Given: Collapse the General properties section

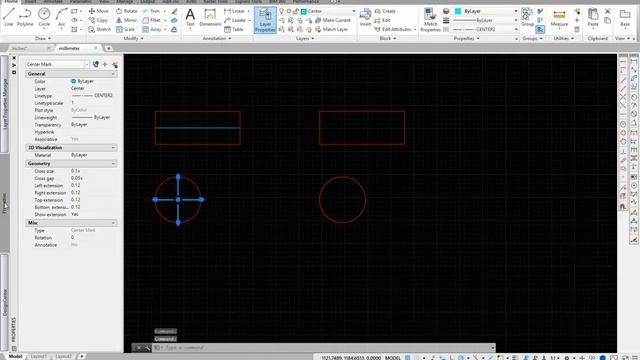Looking at the screenshot, I should pos(113,74).
